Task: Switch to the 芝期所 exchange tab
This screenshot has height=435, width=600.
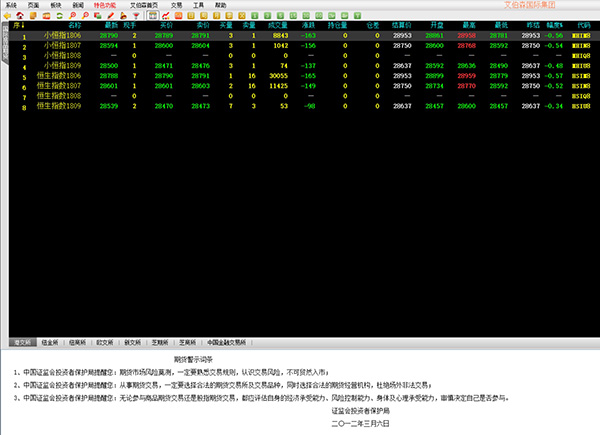Action: (160, 342)
